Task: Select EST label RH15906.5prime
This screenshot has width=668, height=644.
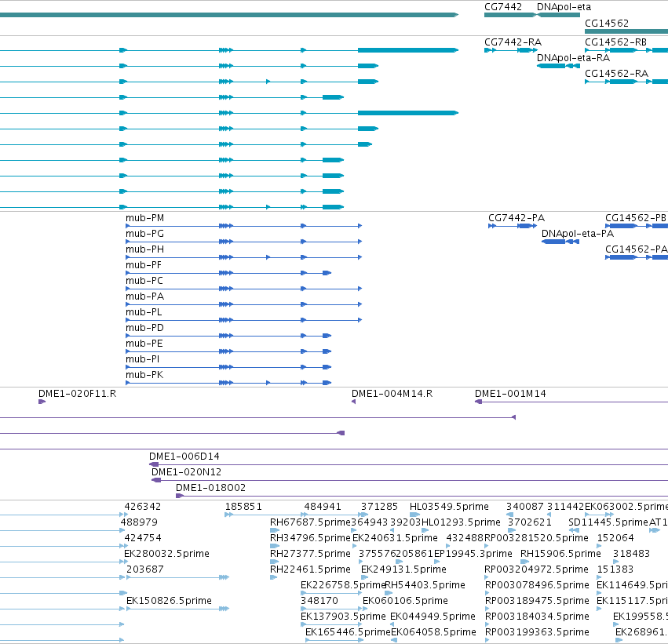Action: pyautogui.click(x=560, y=555)
